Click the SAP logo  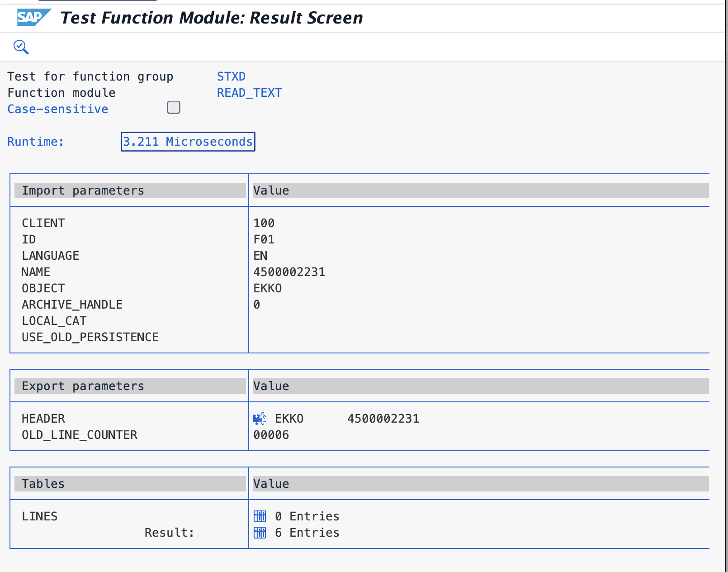[x=34, y=17]
